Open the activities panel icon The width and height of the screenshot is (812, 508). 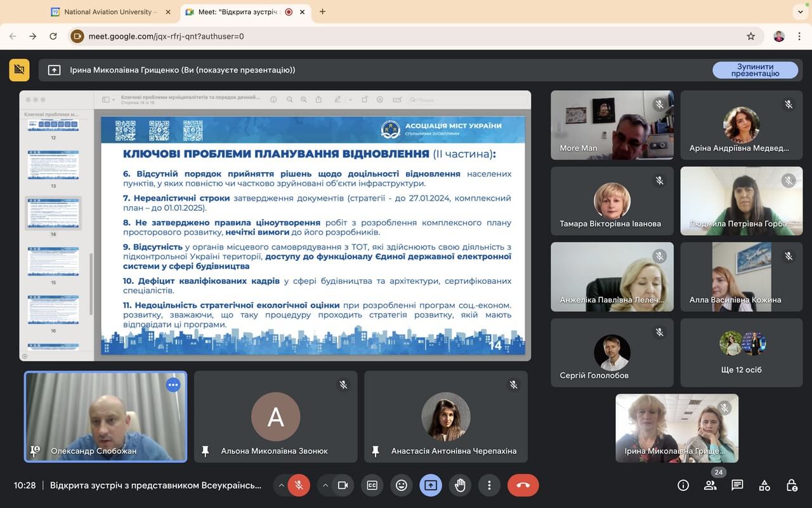point(764,485)
